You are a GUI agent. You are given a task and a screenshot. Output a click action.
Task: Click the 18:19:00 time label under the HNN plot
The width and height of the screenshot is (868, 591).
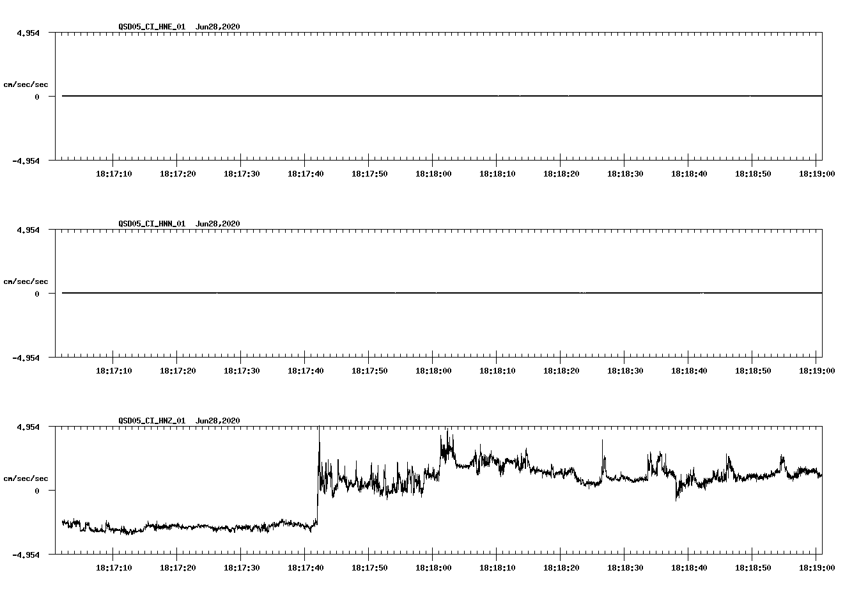click(x=817, y=370)
